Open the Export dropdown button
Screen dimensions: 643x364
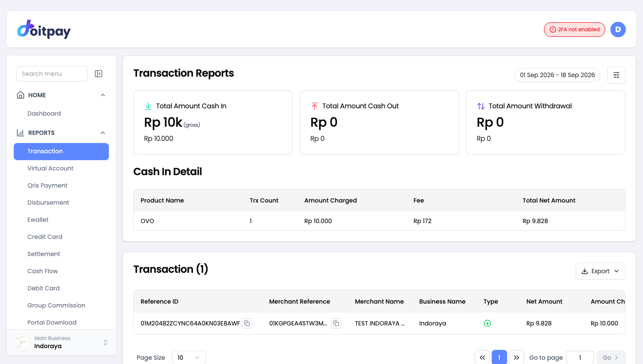pos(600,271)
